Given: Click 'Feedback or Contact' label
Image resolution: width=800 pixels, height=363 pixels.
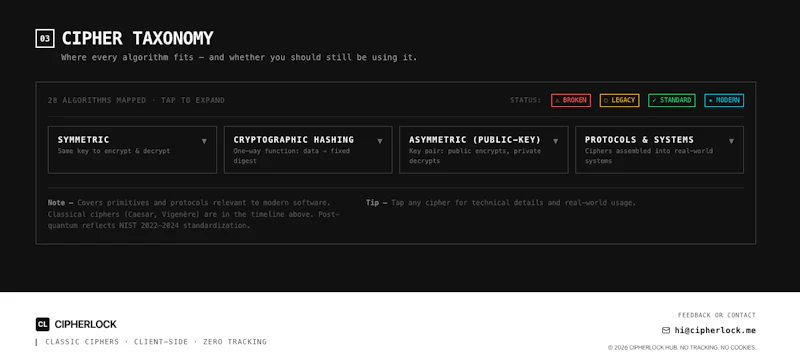Looking at the screenshot, I should pyautogui.click(x=716, y=315).
